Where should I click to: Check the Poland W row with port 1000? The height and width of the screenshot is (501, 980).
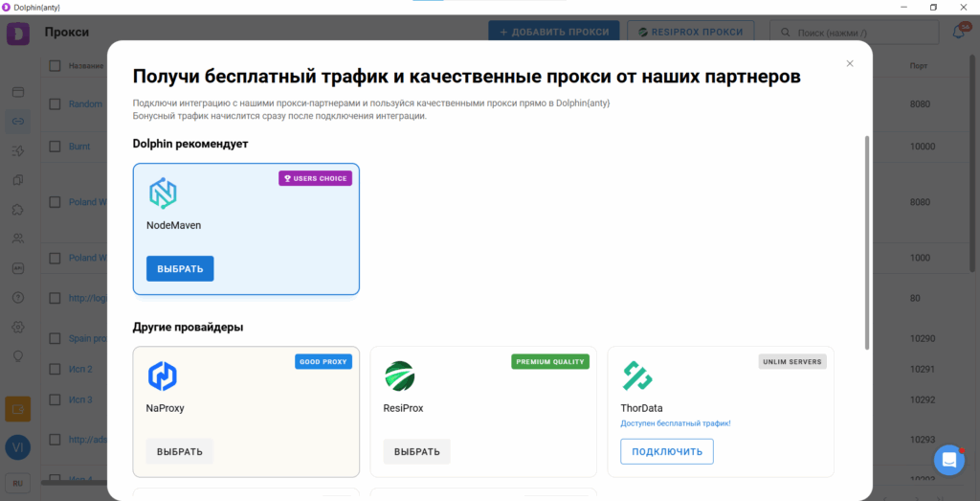coord(55,258)
